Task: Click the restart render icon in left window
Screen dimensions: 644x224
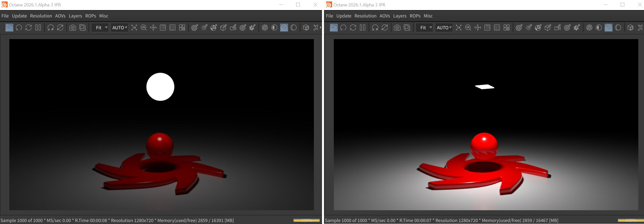Action: [x=19, y=28]
